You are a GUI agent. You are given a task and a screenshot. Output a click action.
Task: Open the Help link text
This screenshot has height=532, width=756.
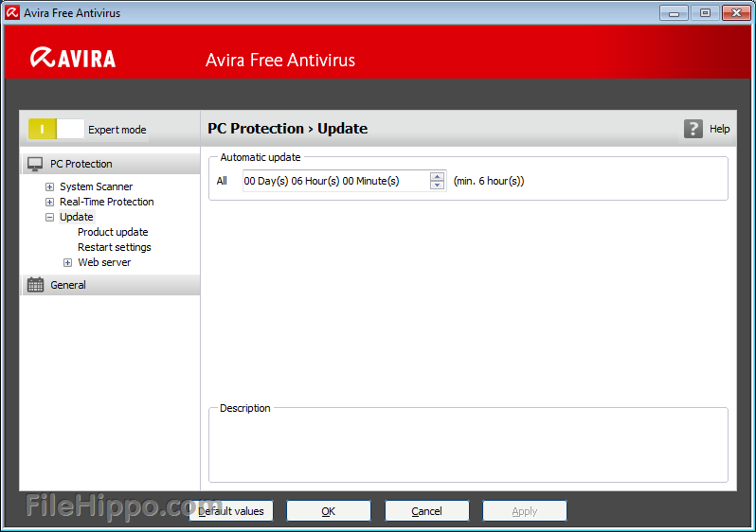click(x=719, y=129)
